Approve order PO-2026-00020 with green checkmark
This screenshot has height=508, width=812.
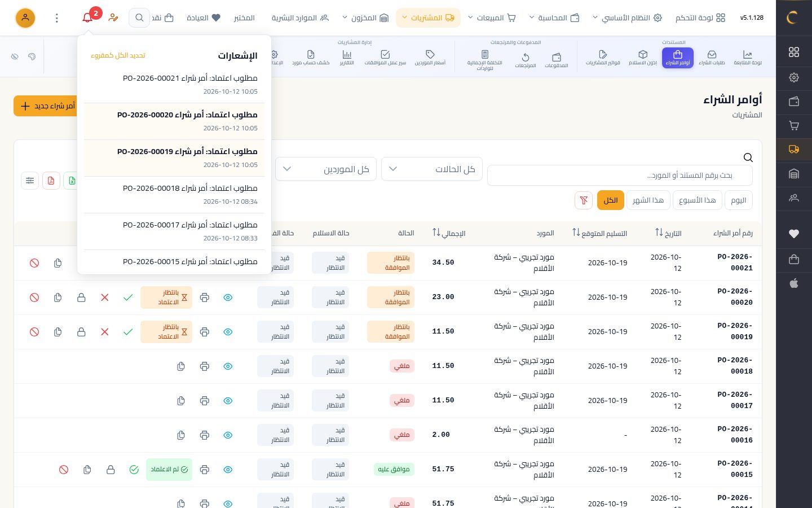tap(128, 297)
